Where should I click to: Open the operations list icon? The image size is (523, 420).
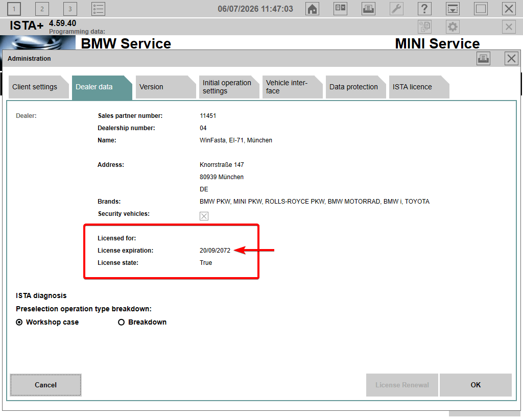[99, 9]
